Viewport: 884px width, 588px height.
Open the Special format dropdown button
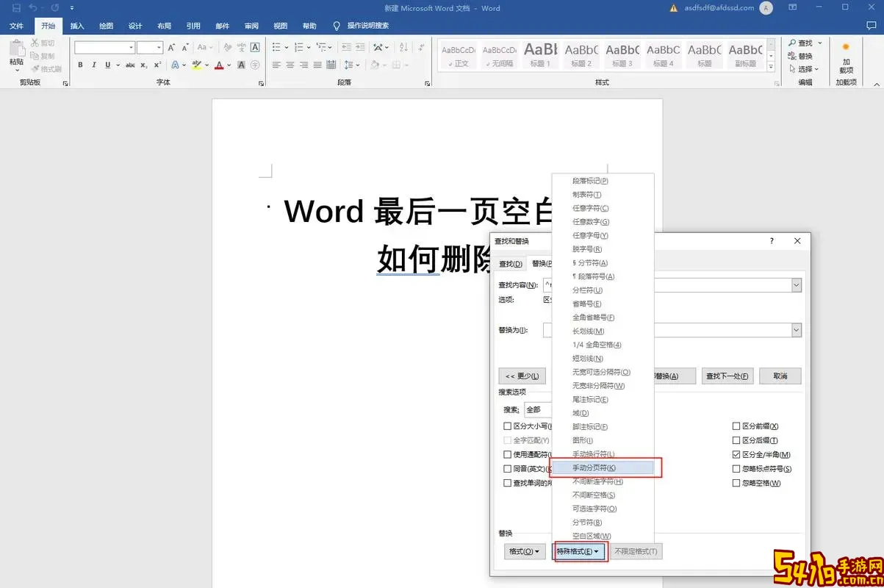579,551
